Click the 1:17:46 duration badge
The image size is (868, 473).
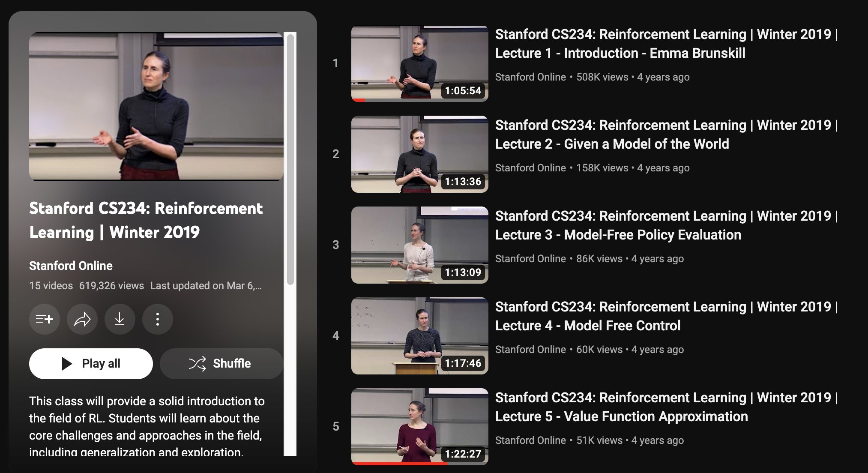click(x=463, y=363)
